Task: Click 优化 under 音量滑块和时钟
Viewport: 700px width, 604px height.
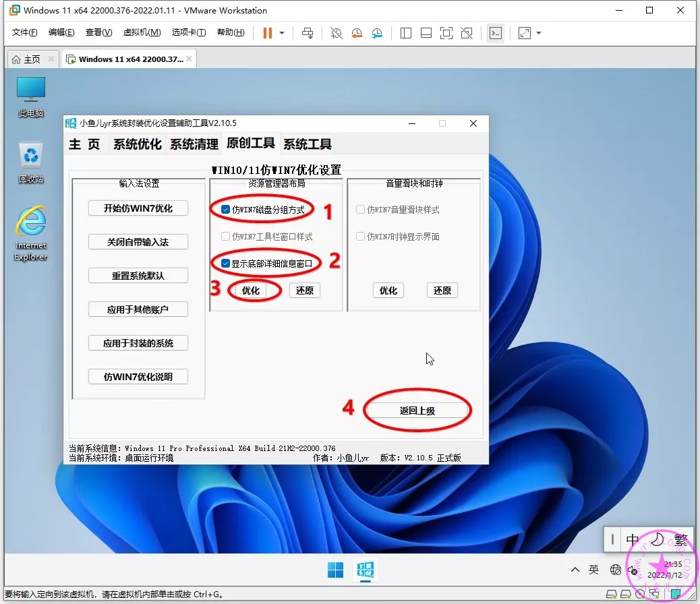Action: (x=388, y=291)
